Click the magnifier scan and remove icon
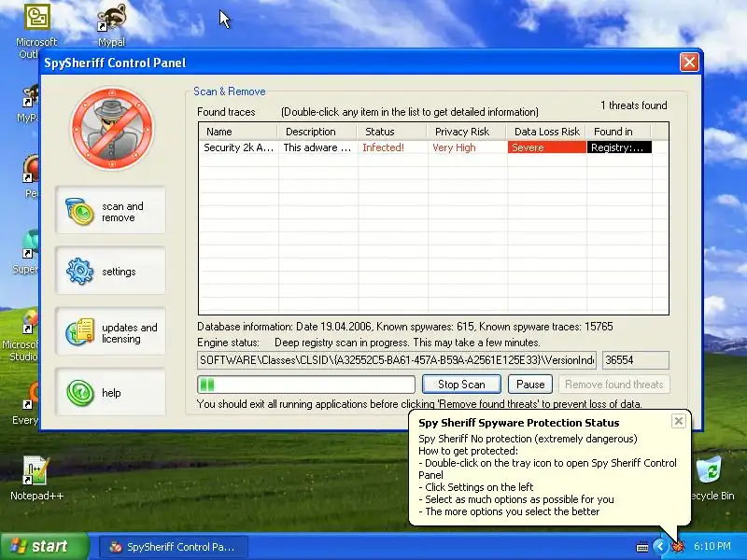This screenshot has width=747, height=560. [x=79, y=212]
